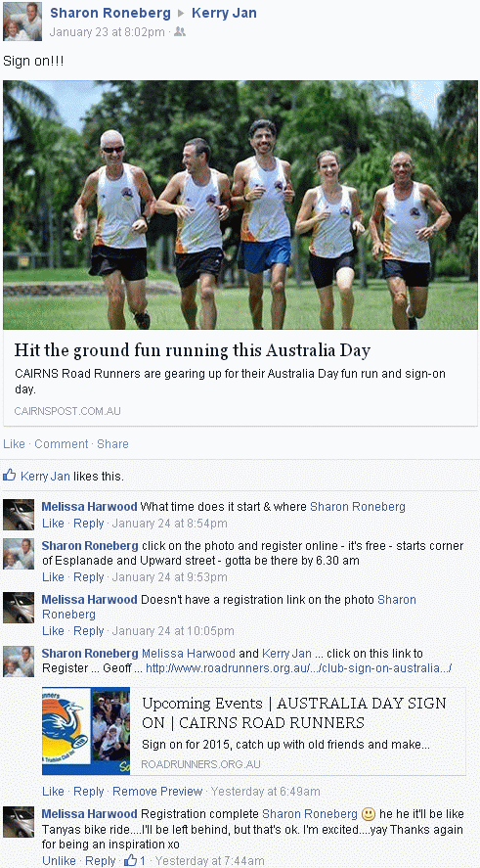
Task: Click the thumbs-up icon next to Kerry Jan likes
Action: coord(9,475)
